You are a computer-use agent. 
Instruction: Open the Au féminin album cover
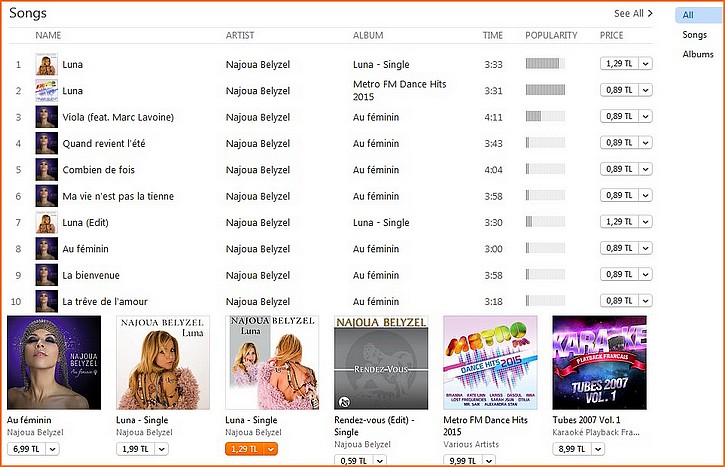(x=54, y=363)
